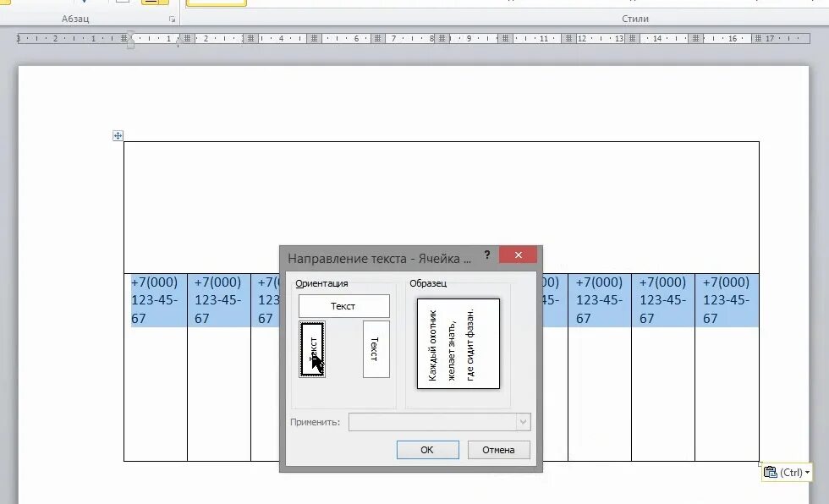The height and width of the screenshot is (504, 829).
Task: Choose the bottom-to-top vertical text orientation
Action: pyautogui.click(x=312, y=349)
